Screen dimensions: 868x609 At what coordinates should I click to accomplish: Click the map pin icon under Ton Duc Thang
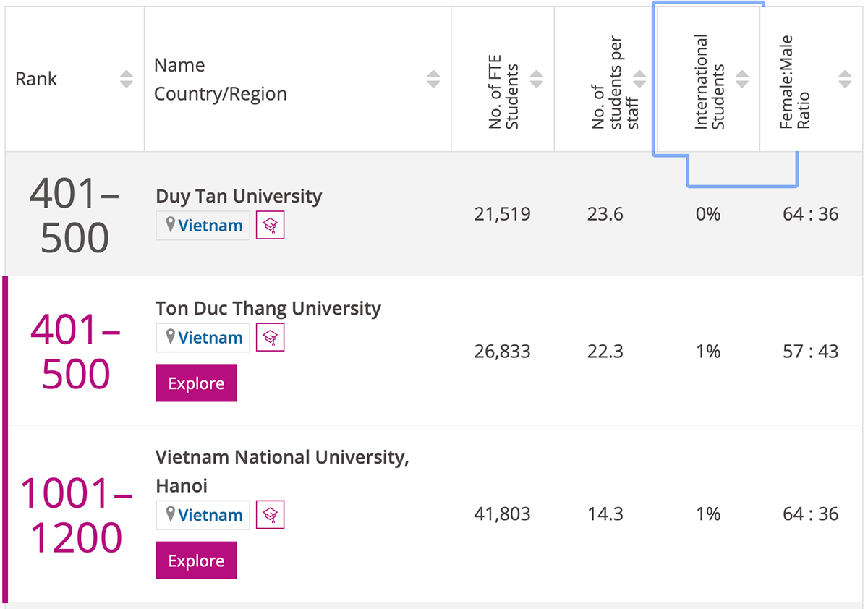(x=171, y=337)
